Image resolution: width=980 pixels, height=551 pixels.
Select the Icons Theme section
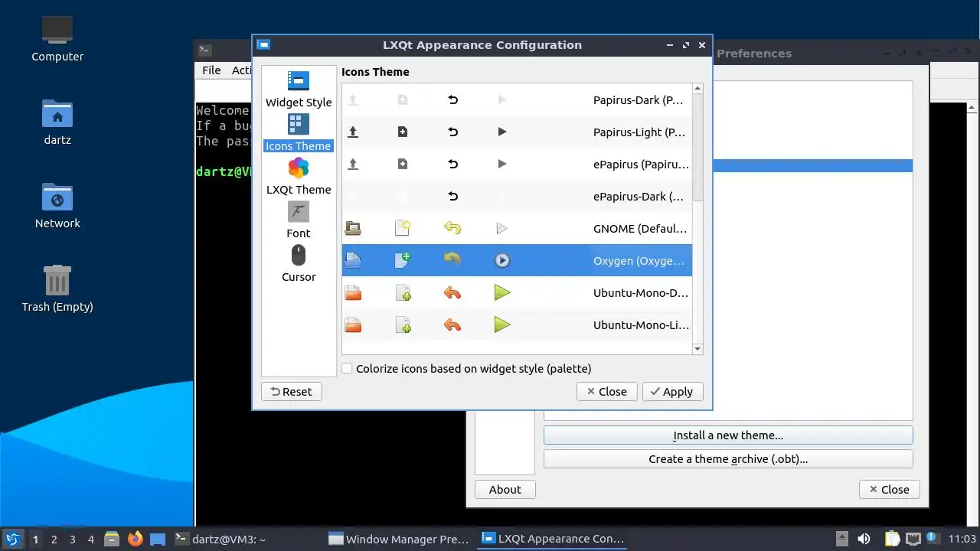[299, 133]
